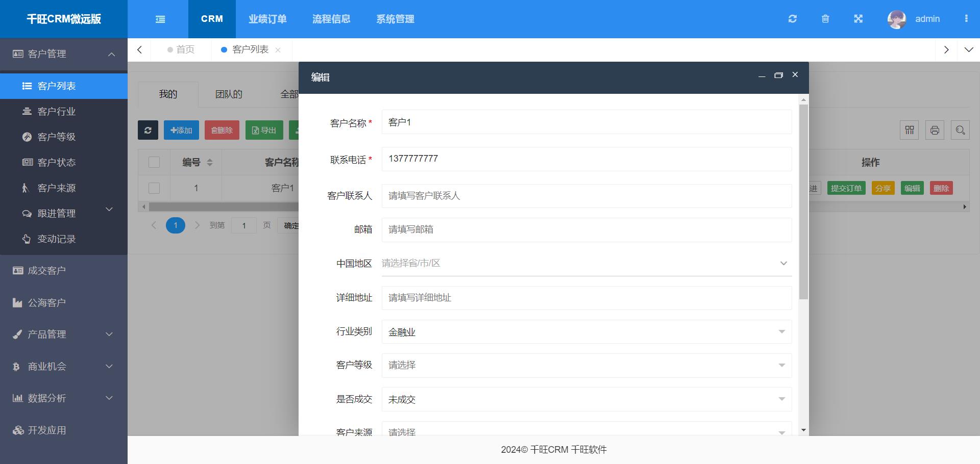Tick the select-all checkbox in table header
This screenshot has width=980, height=464.
click(154, 162)
